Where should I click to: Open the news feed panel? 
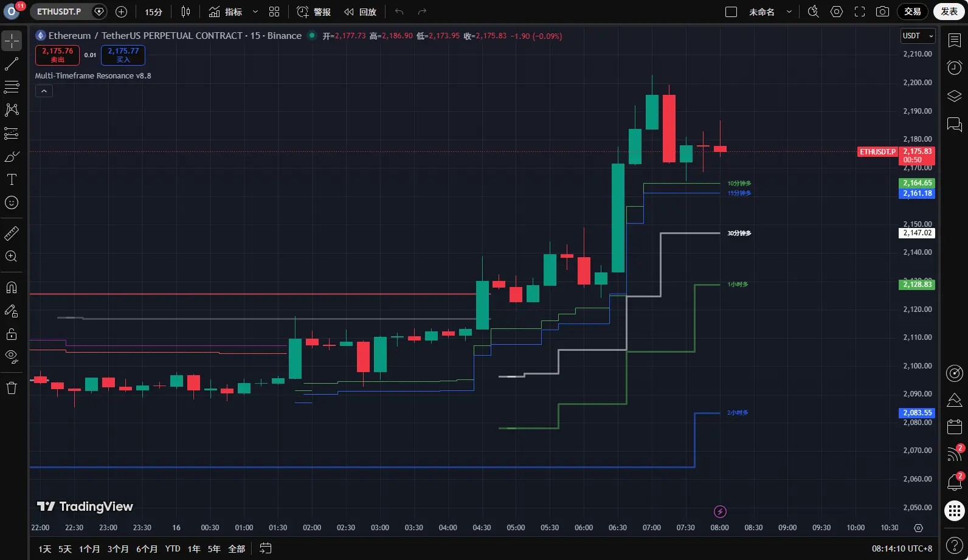coord(955,454)
